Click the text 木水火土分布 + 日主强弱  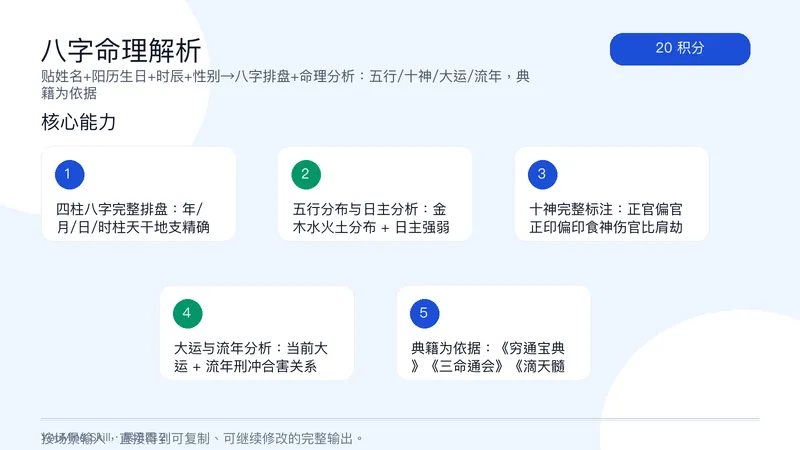pos(371,227)
